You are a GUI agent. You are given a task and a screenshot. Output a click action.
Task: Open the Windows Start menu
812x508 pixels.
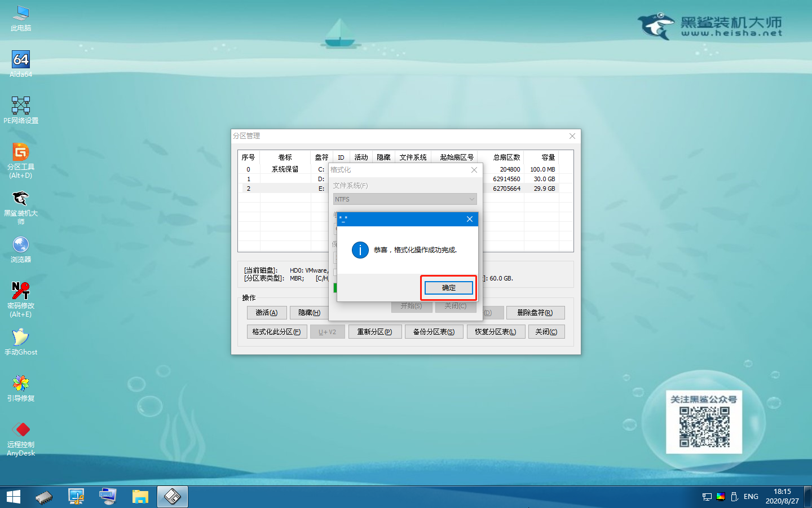pyautogui.click(x=14, y=497)
